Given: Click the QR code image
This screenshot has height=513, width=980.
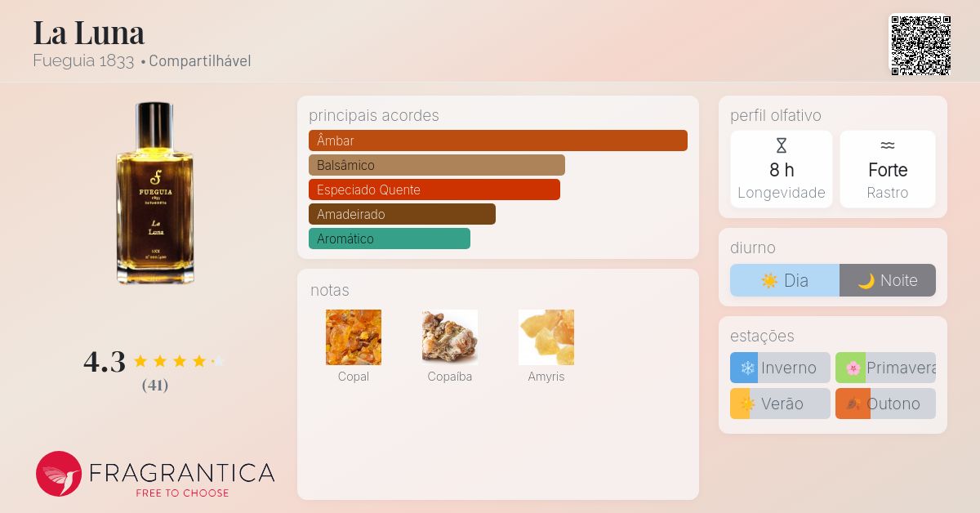Looking at the screenshot, I should click(x=920, y=46).
